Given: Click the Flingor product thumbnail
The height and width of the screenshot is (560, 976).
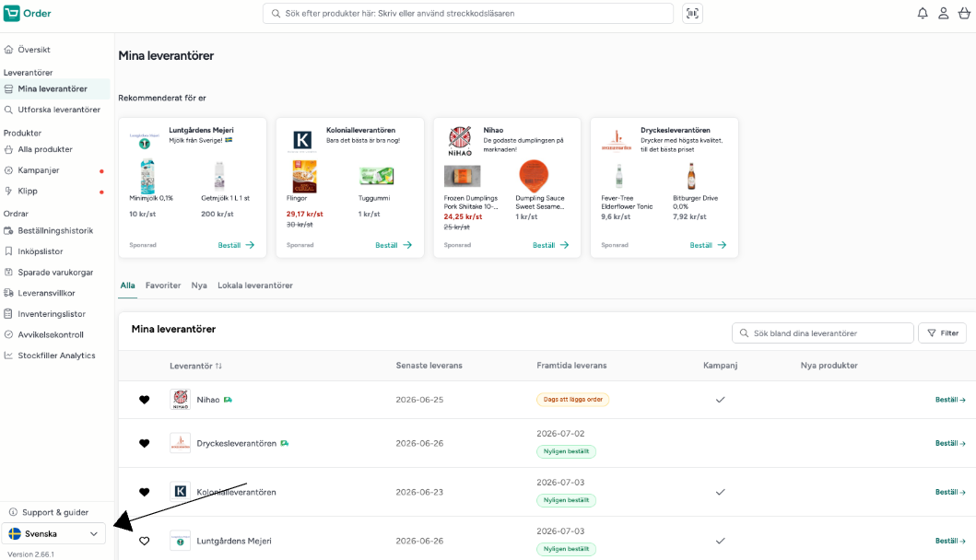Looking at the screenshot, I should point(304,177).
